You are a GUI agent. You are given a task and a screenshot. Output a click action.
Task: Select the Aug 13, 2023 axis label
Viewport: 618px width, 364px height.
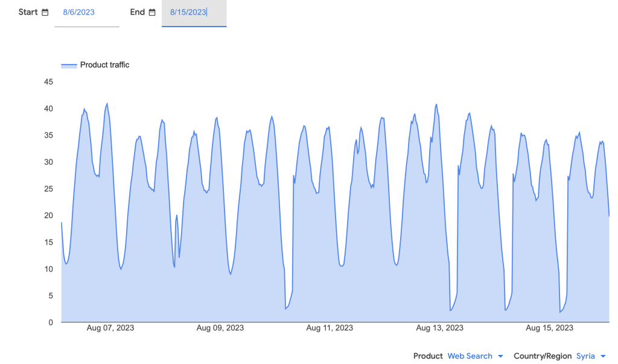440,328
